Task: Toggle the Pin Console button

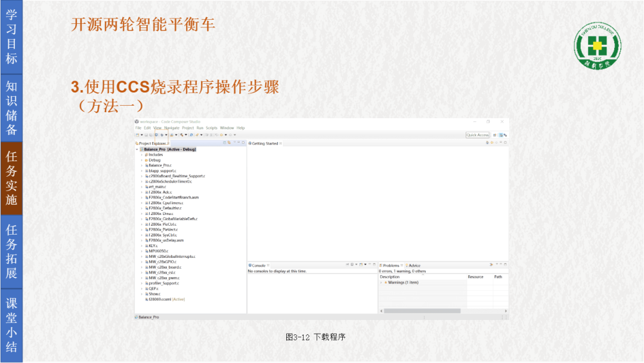Action: [x=348, y=264]
